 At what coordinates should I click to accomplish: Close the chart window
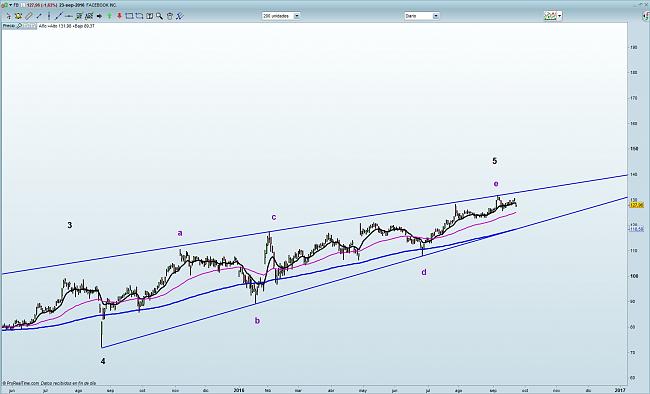click(x=647, y=4)
